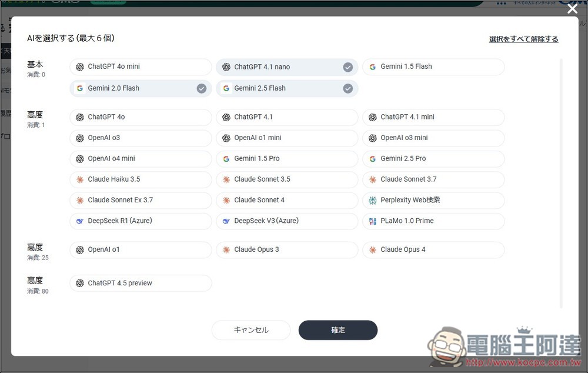Click the 'Gemini 1.5 Pro' label text
This screenshot has width=588, height=373.
tap(257, 158)
